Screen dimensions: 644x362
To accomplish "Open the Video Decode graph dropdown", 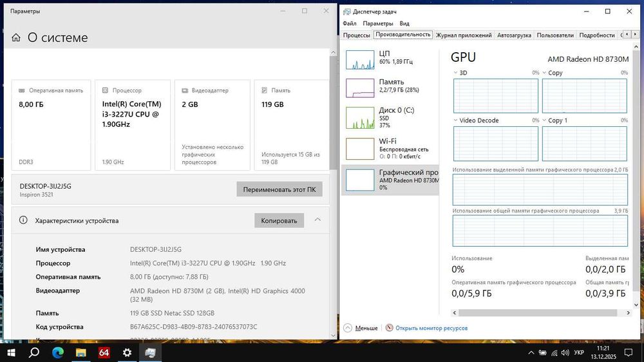I will (x=455, y=120).
